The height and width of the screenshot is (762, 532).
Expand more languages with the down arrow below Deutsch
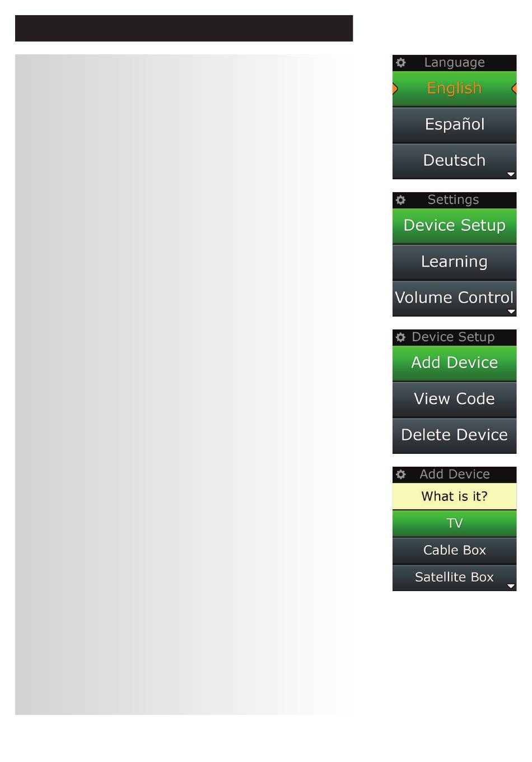coord(511,174)
